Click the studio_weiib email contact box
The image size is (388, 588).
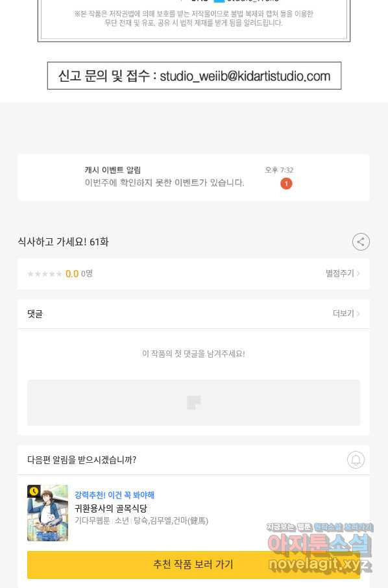[194, 76]
